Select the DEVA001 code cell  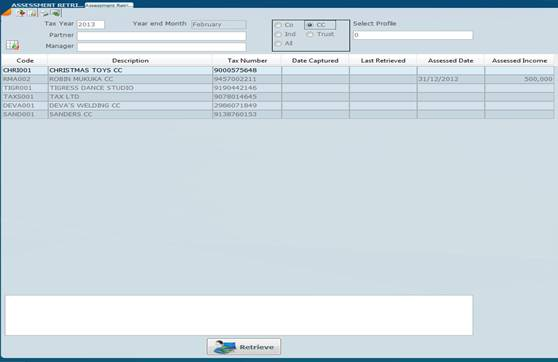coord(25,106)
